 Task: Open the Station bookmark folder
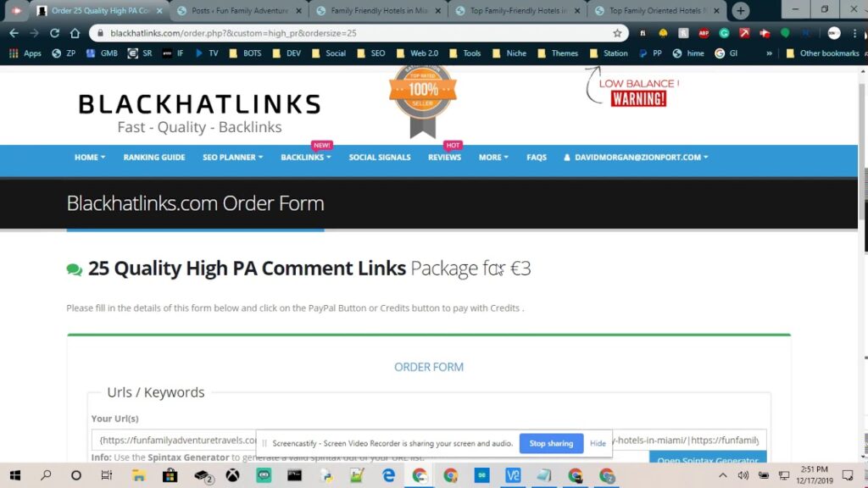(x=609, y=53)
